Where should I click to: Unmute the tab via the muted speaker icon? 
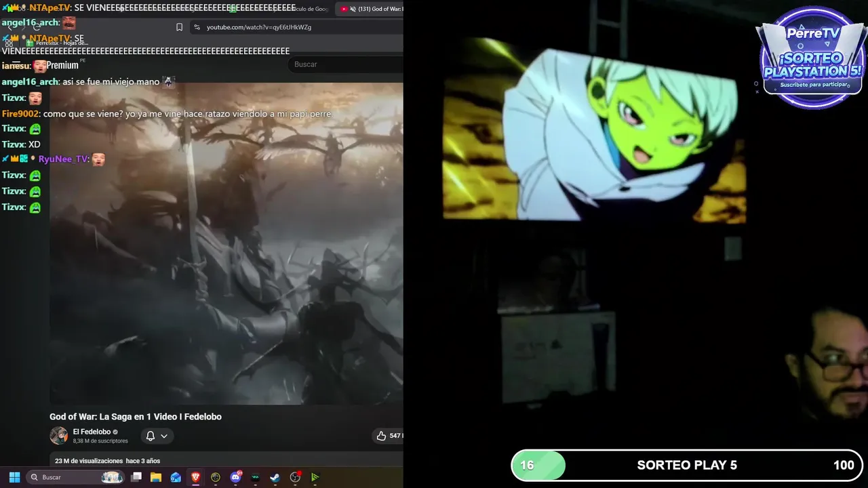[353, 9]
